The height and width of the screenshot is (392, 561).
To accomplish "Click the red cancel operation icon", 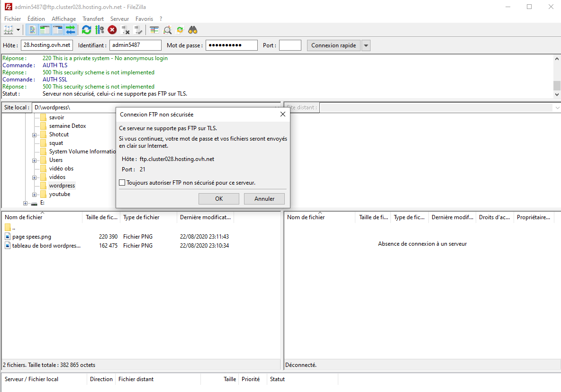I will tap(112, 30).
